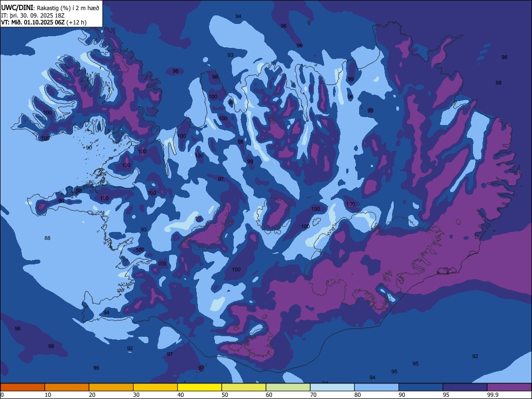Pick the amber 20–30 legend swatch
Viewport: 532px width, 399px height.
[111, 387]
